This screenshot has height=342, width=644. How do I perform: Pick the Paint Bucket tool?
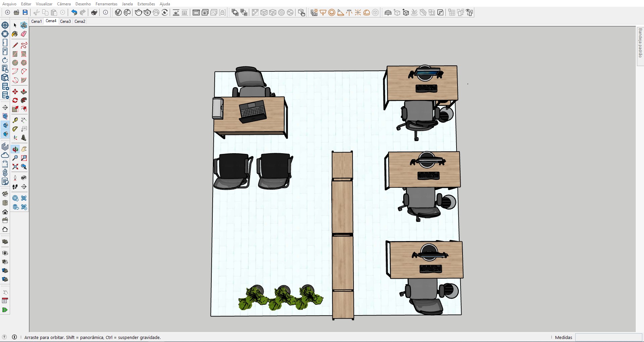point(15,34)
